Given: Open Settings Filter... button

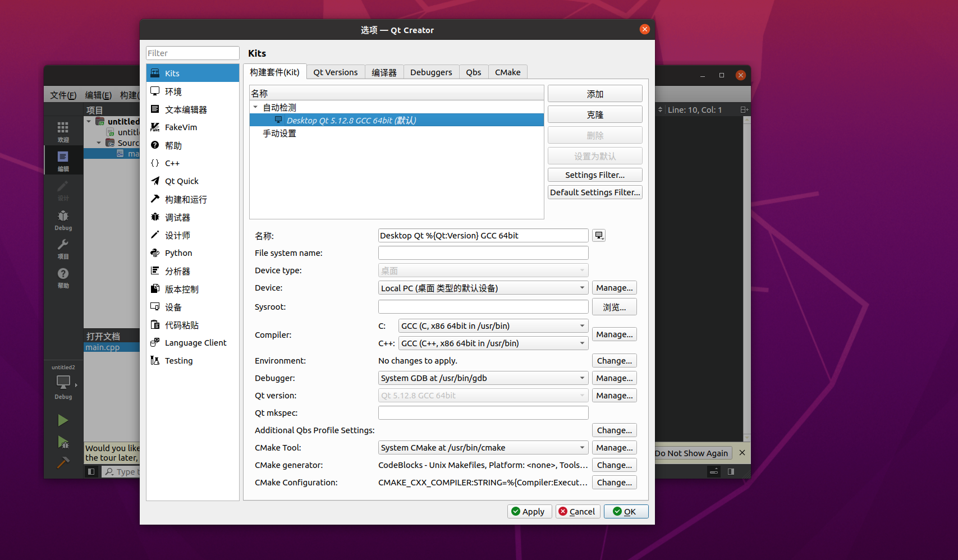Looking at the screenshot, I should (595, 175).
